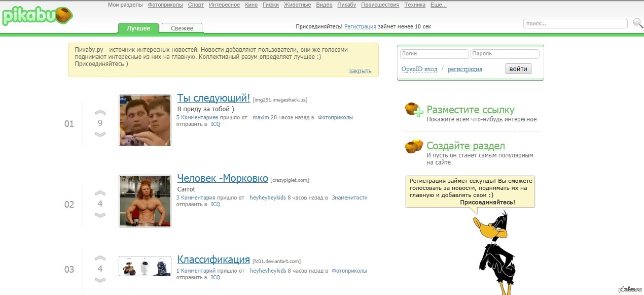Open the Видео section
This screenshot has height=295, width=644.
(324, 5)
